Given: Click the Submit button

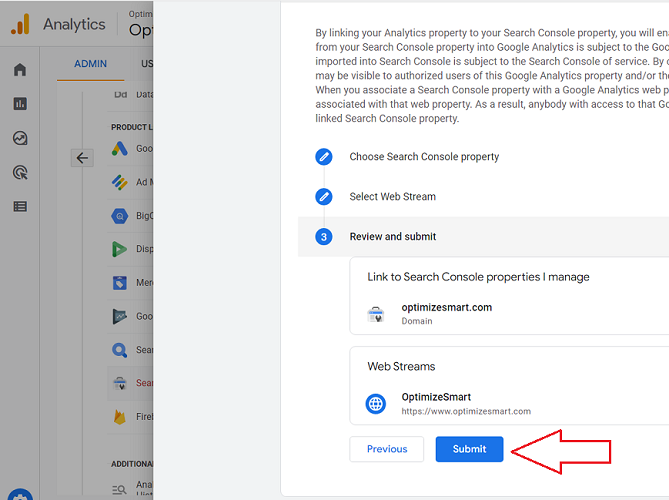Looking at the screenshot, I should click(469, 449).
